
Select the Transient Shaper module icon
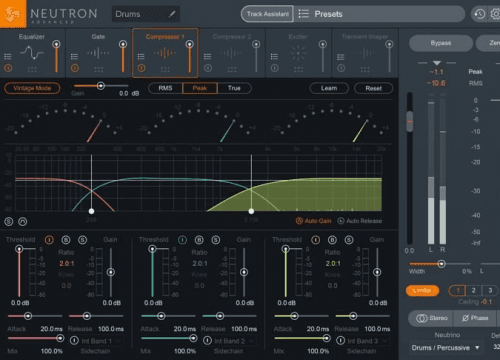click(x=364, y=53)
